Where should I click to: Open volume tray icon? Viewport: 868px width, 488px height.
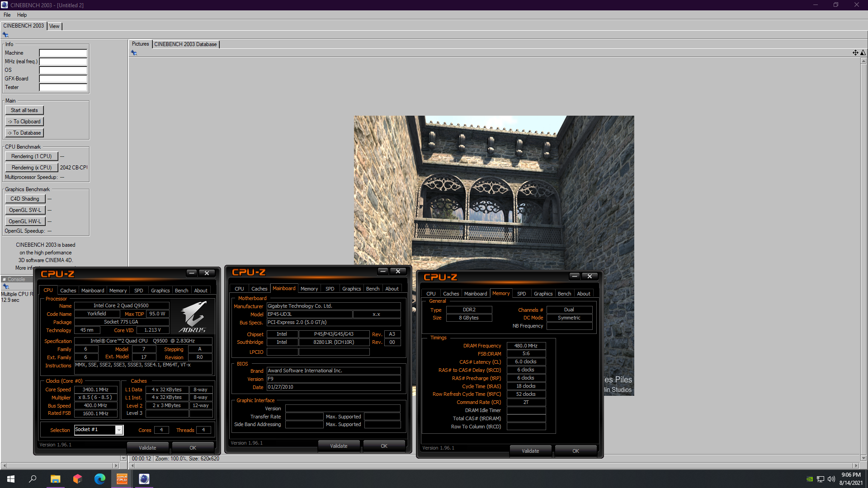point(831,479)
